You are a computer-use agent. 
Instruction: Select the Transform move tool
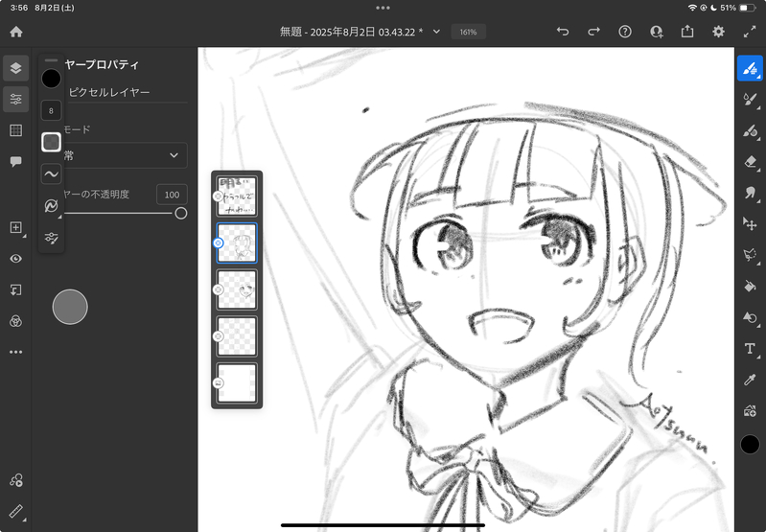750,223
